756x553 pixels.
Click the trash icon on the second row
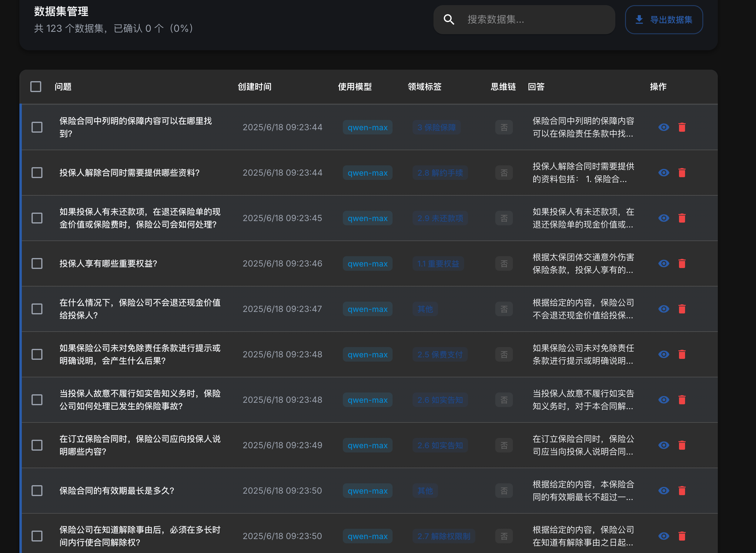[x=683, y=172]
